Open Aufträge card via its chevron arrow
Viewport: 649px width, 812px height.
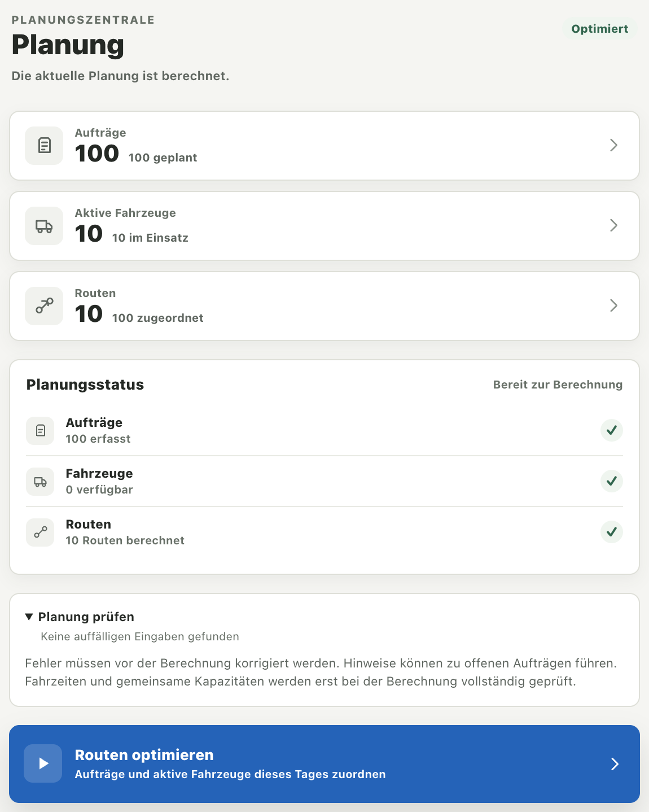click(614, 145)
